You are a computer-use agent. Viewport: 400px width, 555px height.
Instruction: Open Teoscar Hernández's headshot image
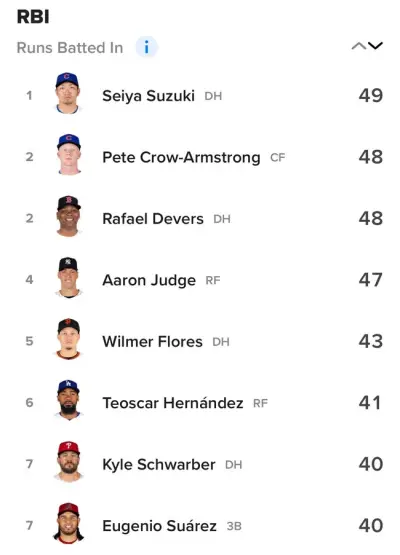click(68, 400)
